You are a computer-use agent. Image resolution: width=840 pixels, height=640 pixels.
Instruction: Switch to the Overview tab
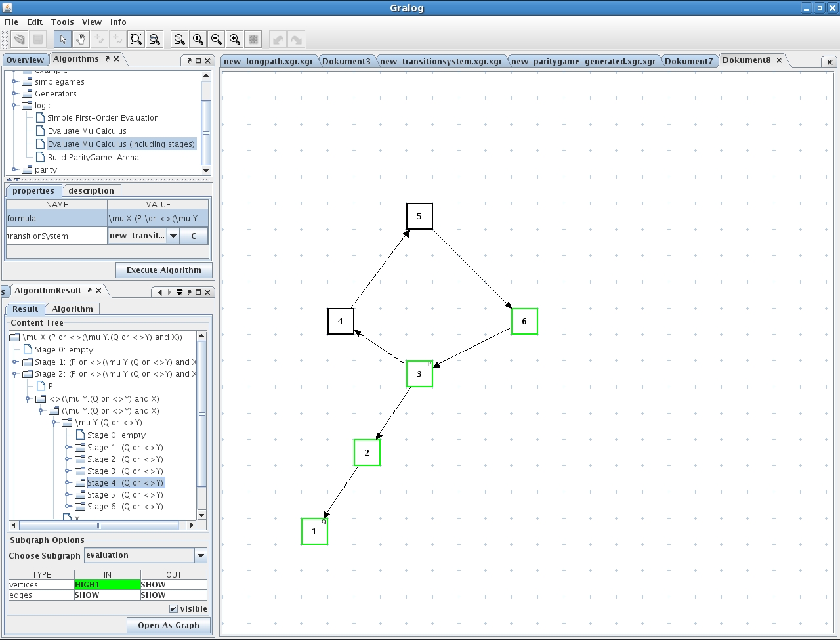pyautogui.click(x=25, y=60)
